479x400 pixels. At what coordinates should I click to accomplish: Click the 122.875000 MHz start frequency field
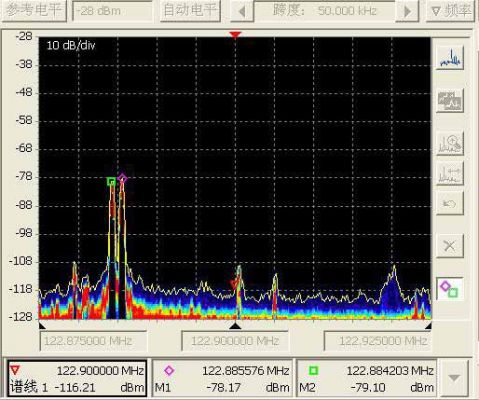pos(93,341)
